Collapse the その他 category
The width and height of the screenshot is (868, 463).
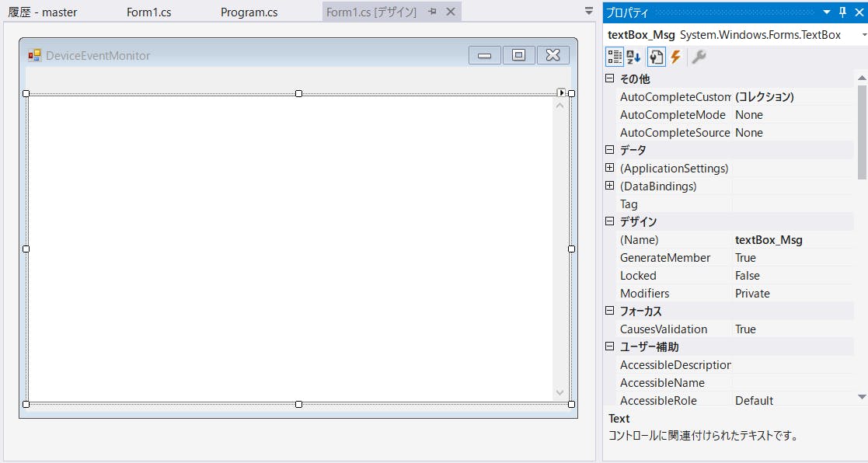tap(609, 78)
